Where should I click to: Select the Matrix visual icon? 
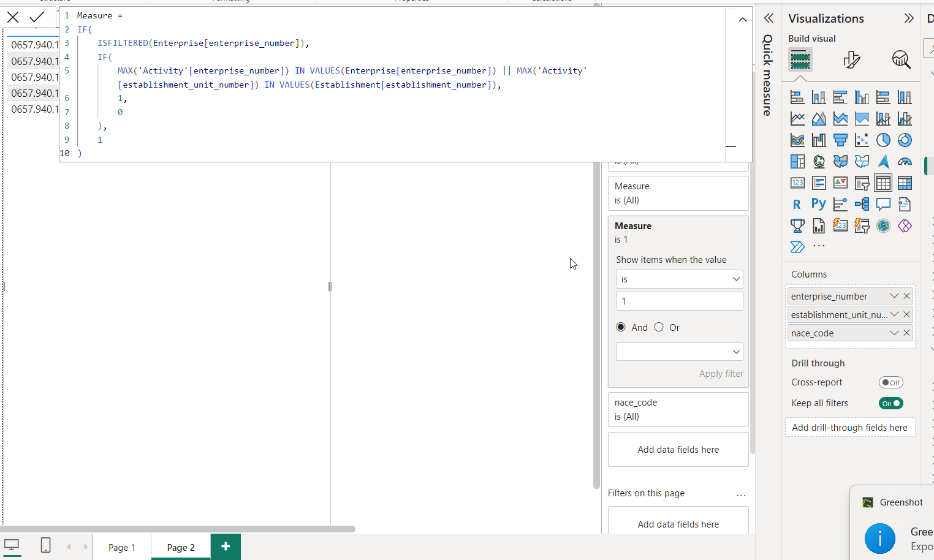pyautogui.click(x=905, y=183)
